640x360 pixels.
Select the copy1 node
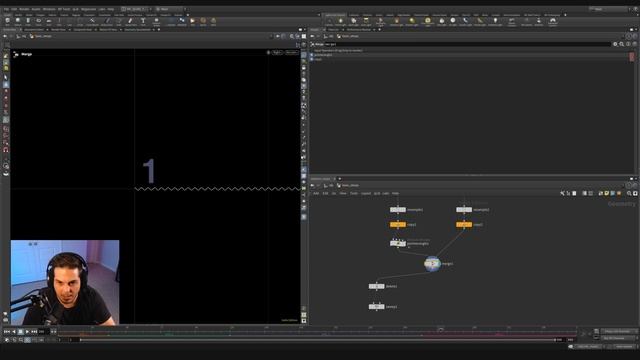pos(398,224)
